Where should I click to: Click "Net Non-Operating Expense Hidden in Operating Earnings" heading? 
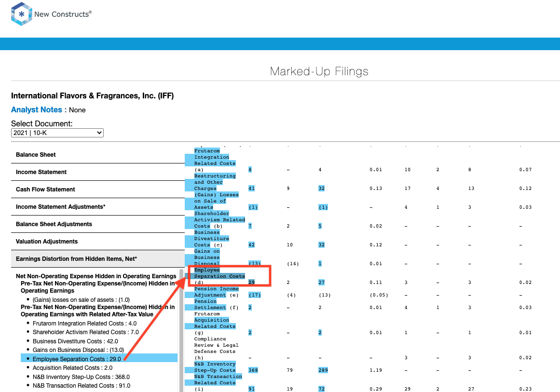96,276
